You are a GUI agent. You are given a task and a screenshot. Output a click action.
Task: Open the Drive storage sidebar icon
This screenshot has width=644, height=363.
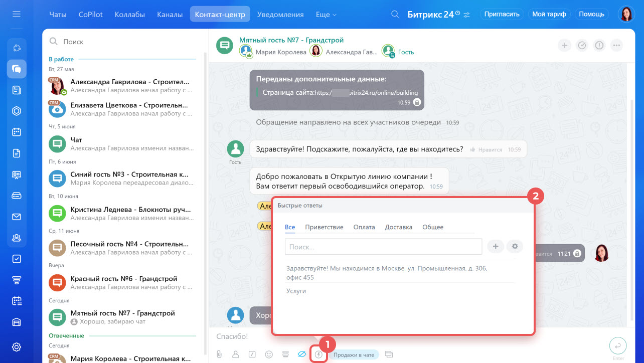17,196
